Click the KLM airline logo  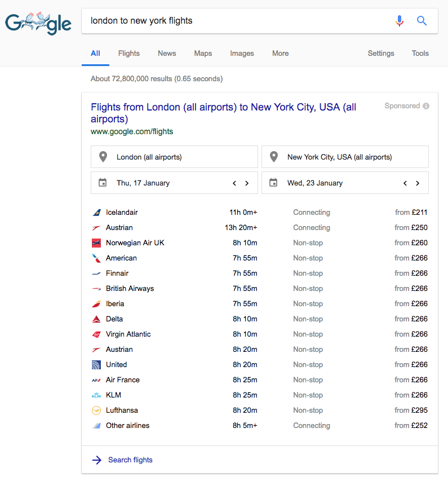tap(96, 395)
